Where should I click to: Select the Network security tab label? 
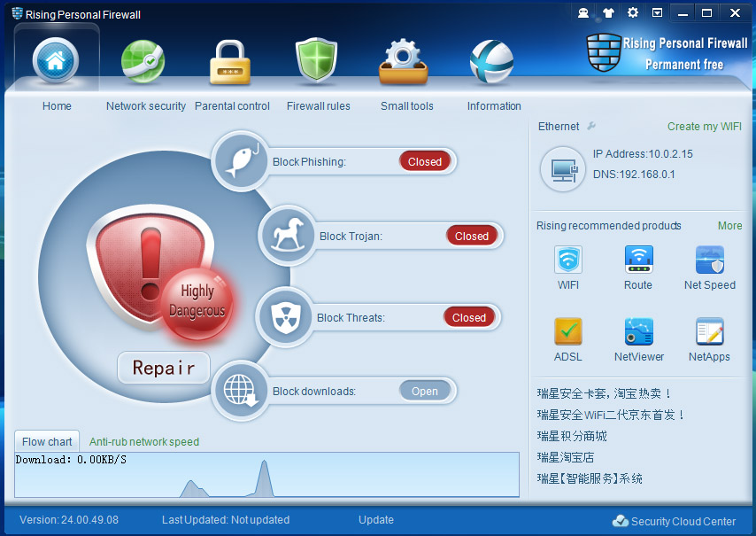point(145,105)
